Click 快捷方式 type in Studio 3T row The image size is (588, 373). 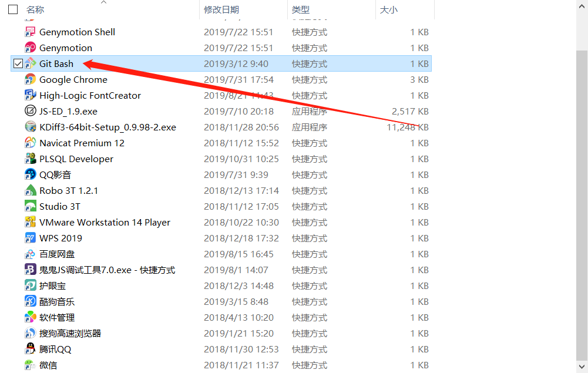point(310,207)
